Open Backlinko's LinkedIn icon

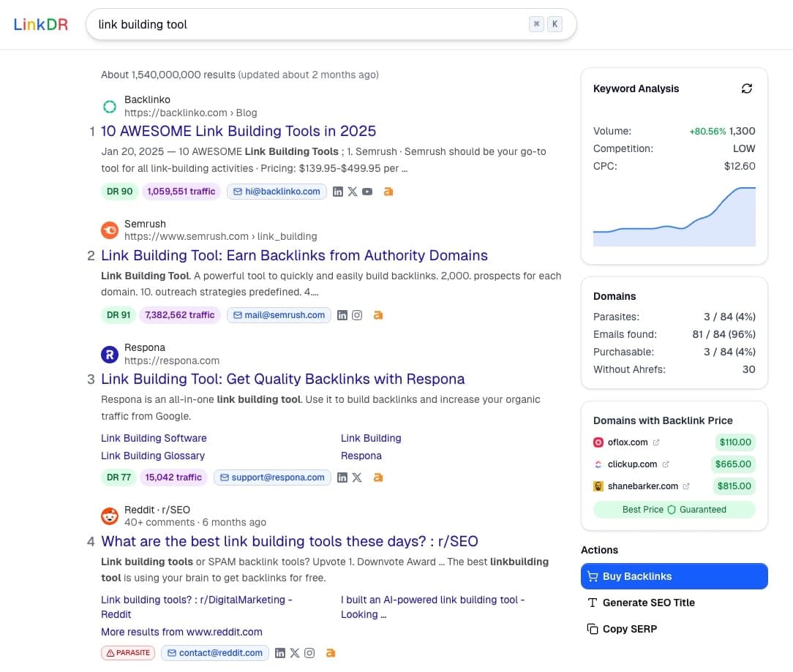[338, 192]
